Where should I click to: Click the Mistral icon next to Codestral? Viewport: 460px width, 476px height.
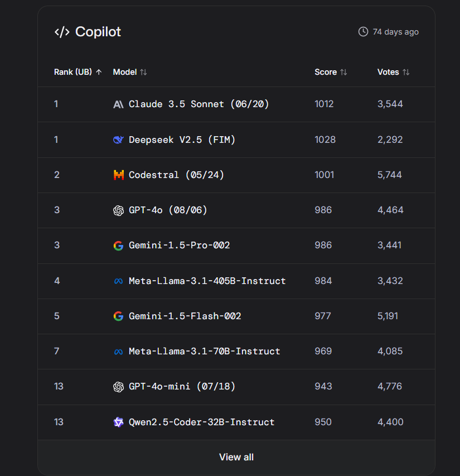118,175
